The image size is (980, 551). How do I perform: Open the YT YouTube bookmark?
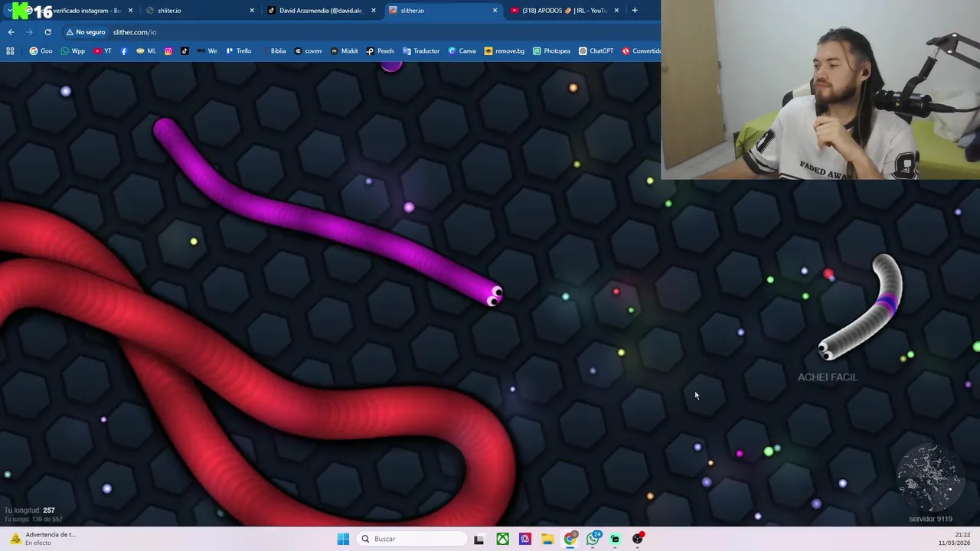click(102, 51)
